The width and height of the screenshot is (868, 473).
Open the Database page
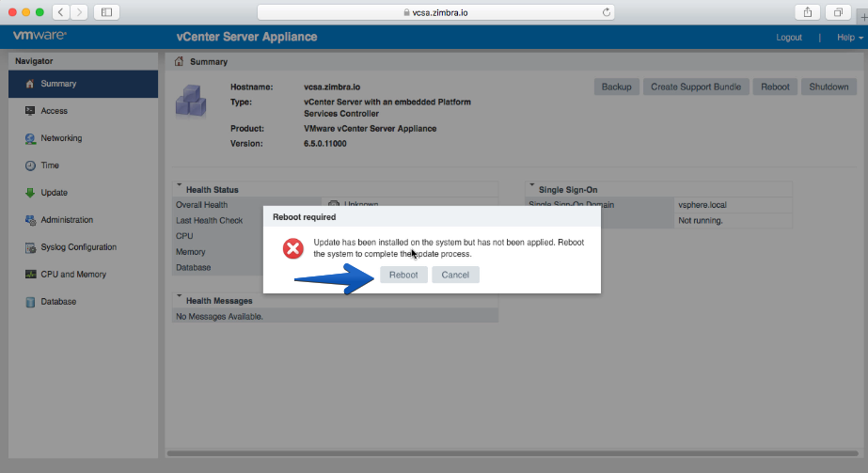[83, 302]
